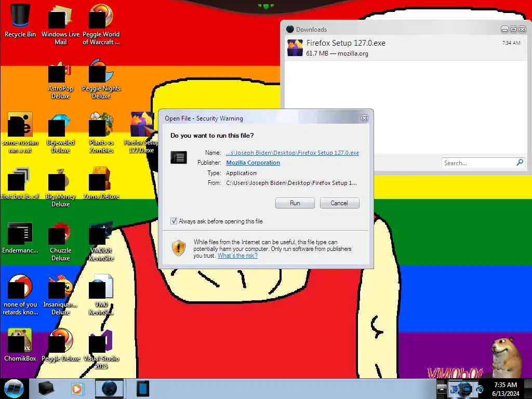The height and width of the screenshot is (399, 532).
Task: Select the Visual Studio 2015 shortcut
Action: coord(101,349)
